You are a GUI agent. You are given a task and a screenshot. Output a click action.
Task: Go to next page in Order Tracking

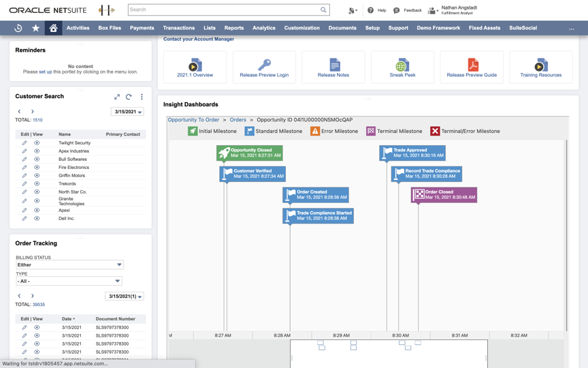pyautogui.click(x=33, y=296)
